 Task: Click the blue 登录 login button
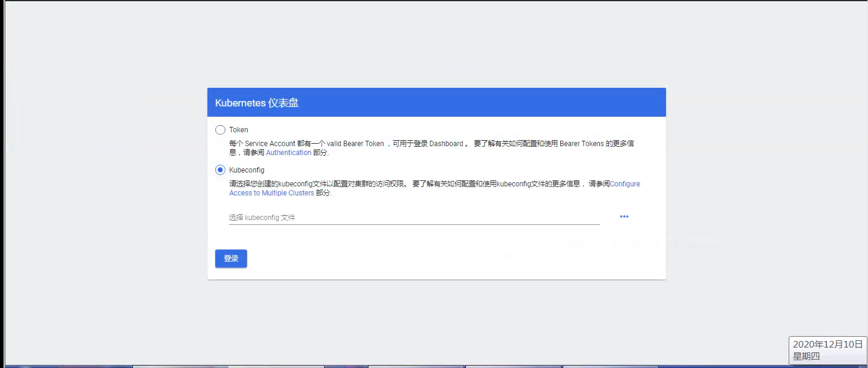231,259
